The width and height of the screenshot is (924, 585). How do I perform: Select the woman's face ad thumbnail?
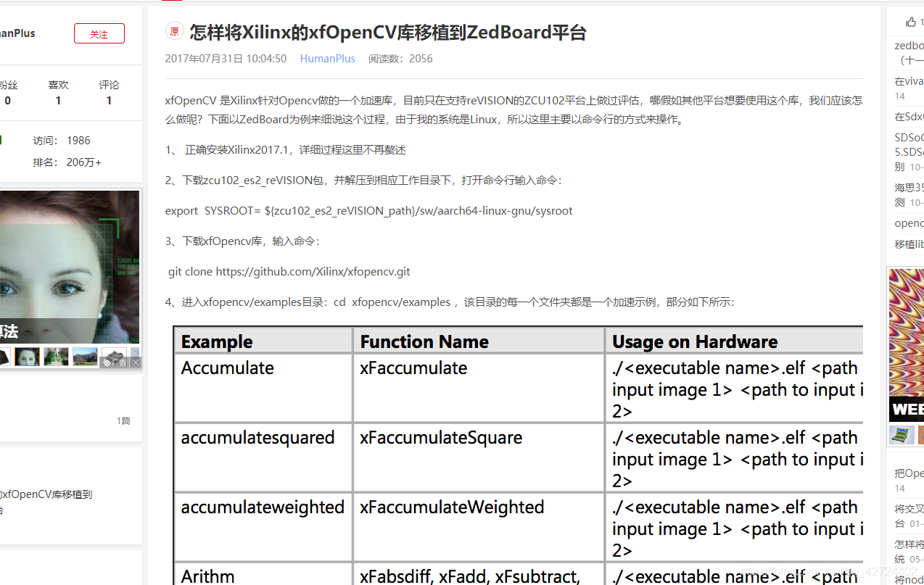[x=28, y=356]
